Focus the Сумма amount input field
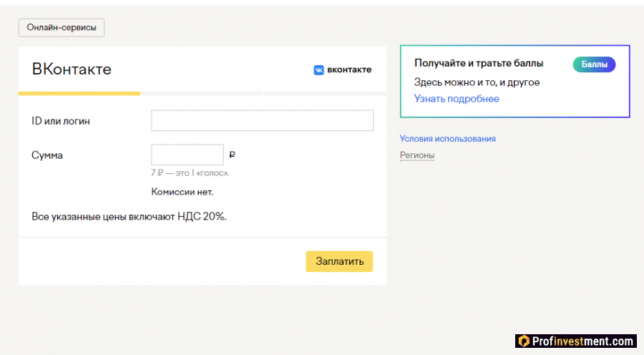The height and width of the screenshot is (355, 644). coord(187,155)
